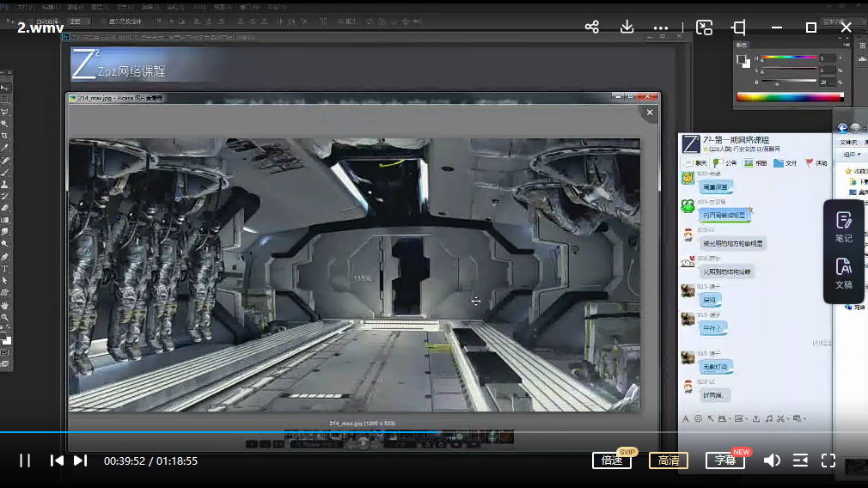The width and height of the screenshot is (868, 488).
Task: Download the video with the download icon
Action: [x=627, y=27]
